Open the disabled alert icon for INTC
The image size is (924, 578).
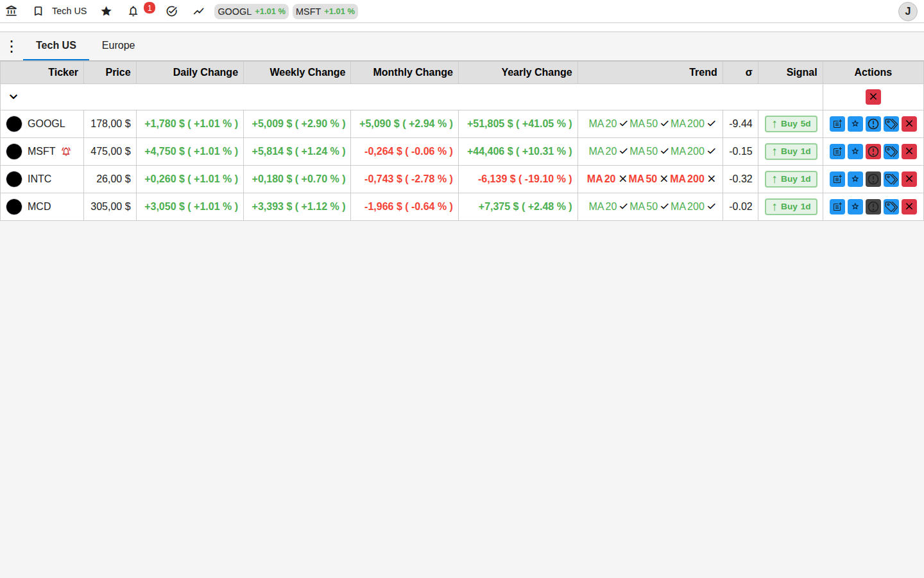(x=873, y=179)
